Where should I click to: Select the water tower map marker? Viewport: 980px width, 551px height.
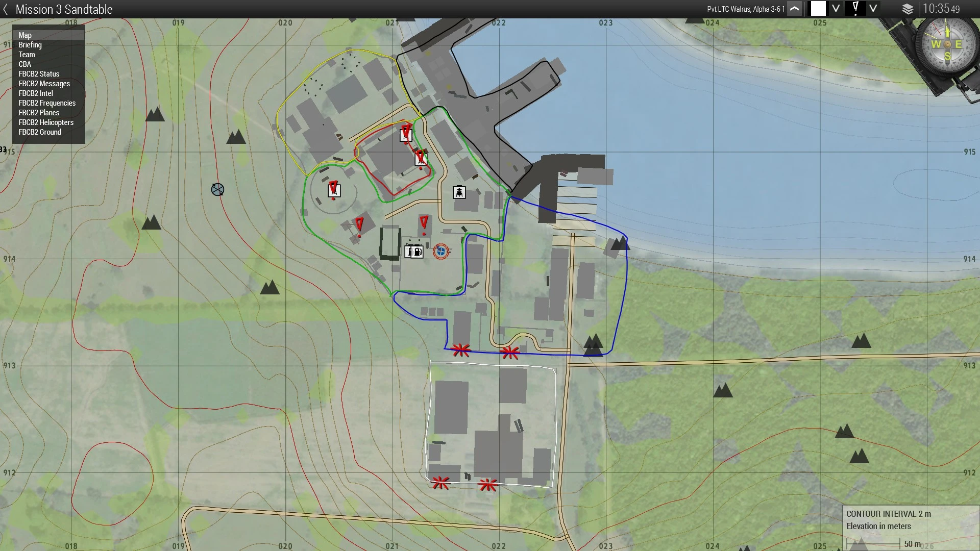(459, 192)
